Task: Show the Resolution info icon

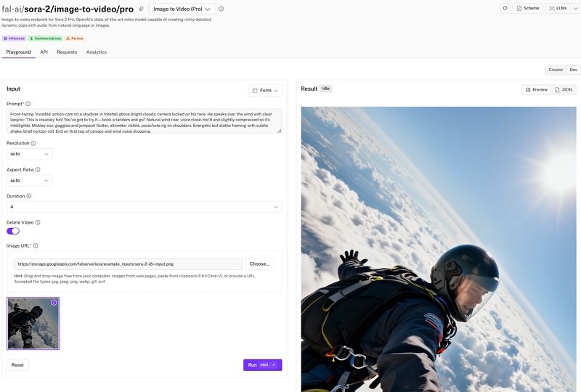Action: (33, 143)
